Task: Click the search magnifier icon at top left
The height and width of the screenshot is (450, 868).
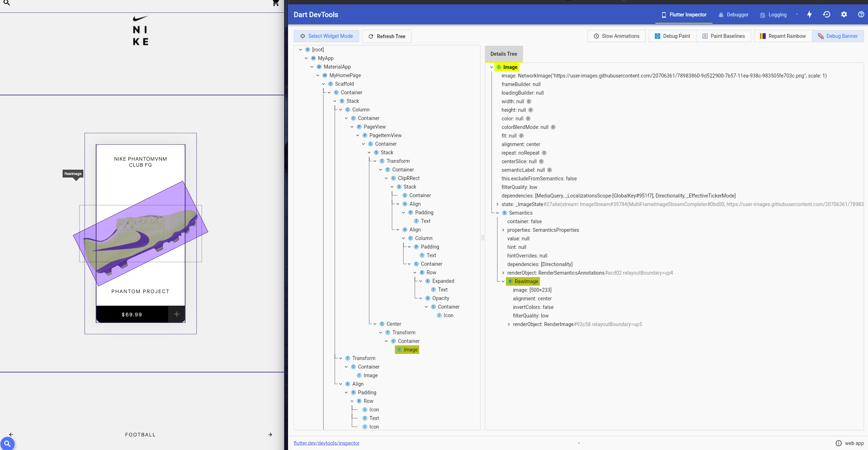Action: (7, 3)
